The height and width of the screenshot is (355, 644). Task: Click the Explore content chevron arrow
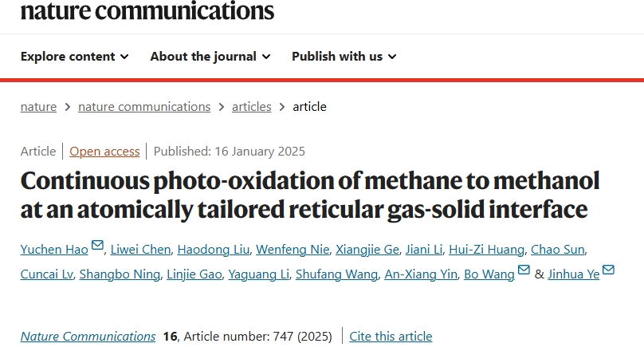[124, 57]
